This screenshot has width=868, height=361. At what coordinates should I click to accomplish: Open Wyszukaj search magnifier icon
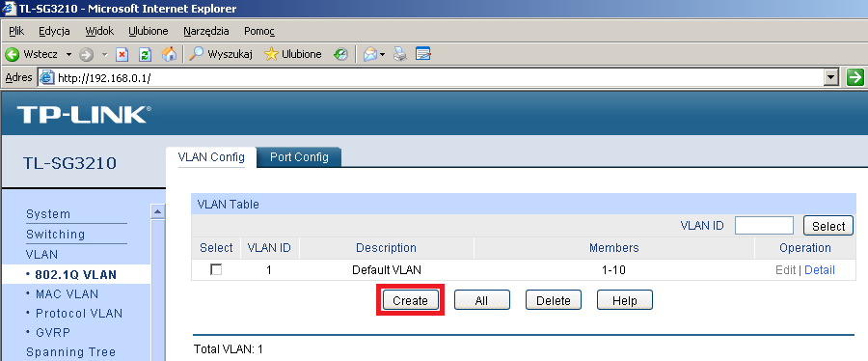pyautogui.click(x=197, y=54)
